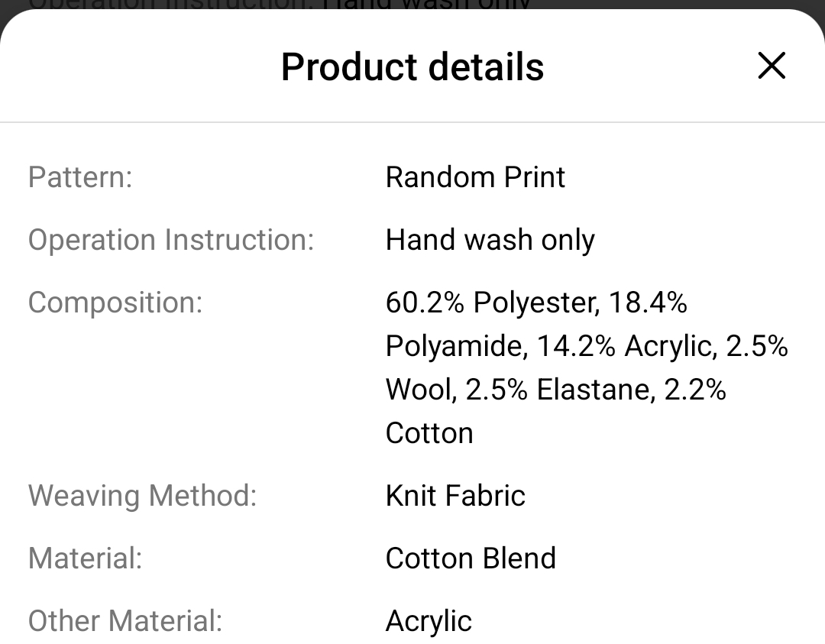The height and width of the screenshot is (644, 825).
Task: Tap the Acrylic value under Other Material
Action: coord(429,622)
